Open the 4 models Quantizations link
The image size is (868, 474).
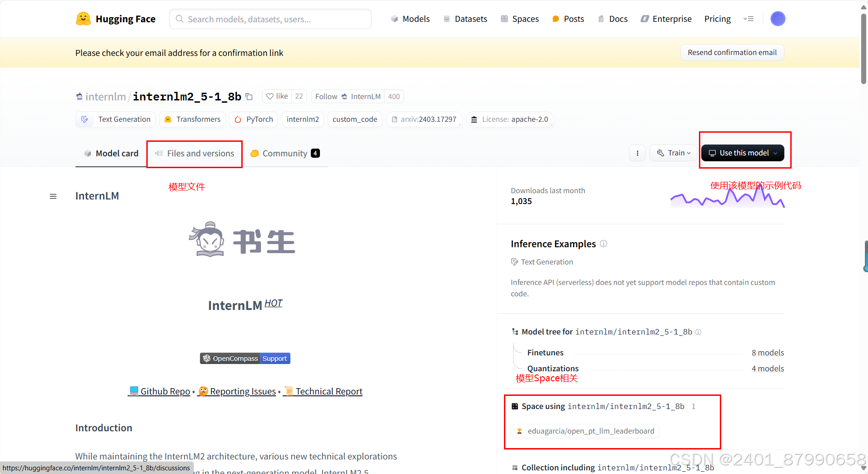[768, 369]
